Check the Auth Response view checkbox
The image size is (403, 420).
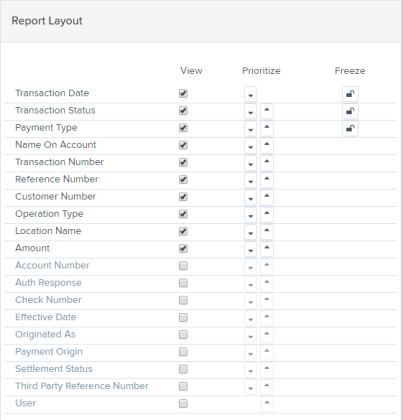(183, 283)
